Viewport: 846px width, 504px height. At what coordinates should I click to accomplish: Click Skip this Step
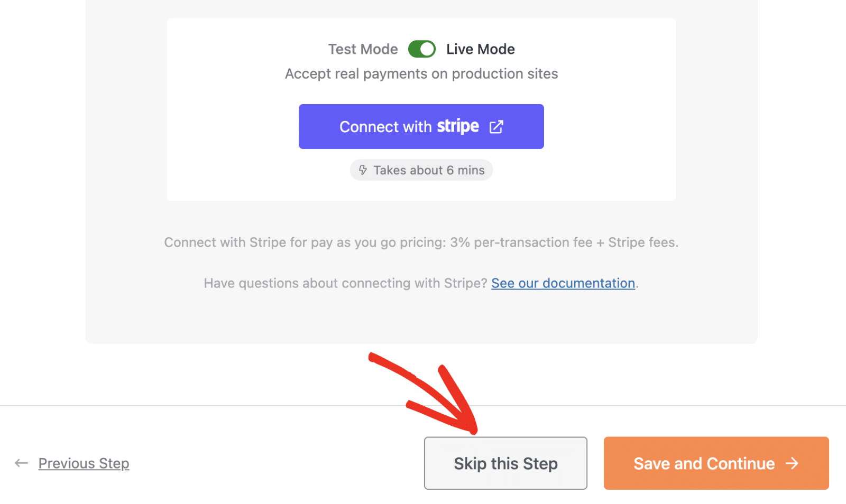(505, 463)
